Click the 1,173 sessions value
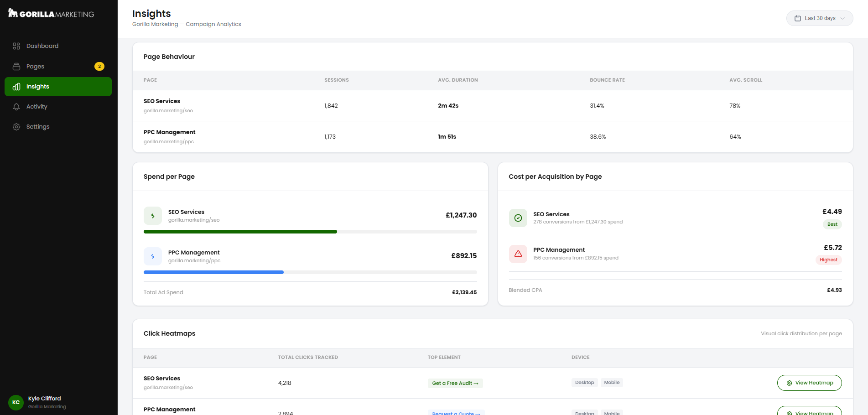The width and height of the screenshot is (868, 415). coord(330,137)
